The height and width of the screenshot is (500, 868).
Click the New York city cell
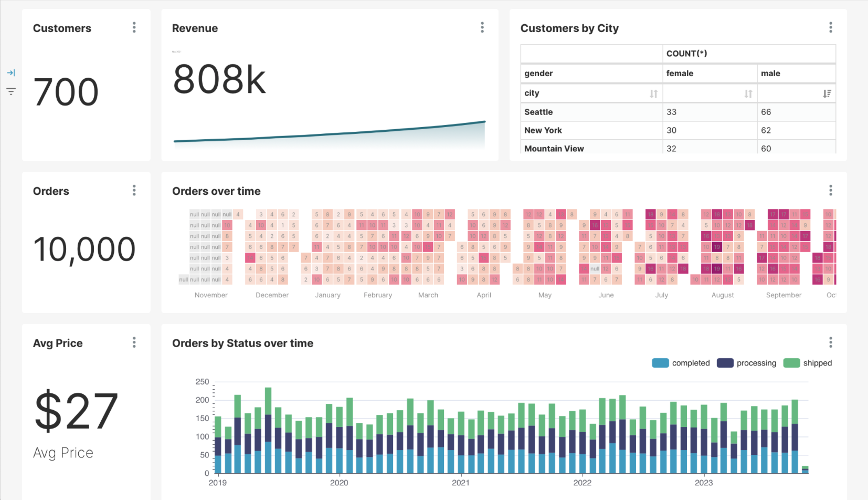pyautogui.click(x=543, y=130)
